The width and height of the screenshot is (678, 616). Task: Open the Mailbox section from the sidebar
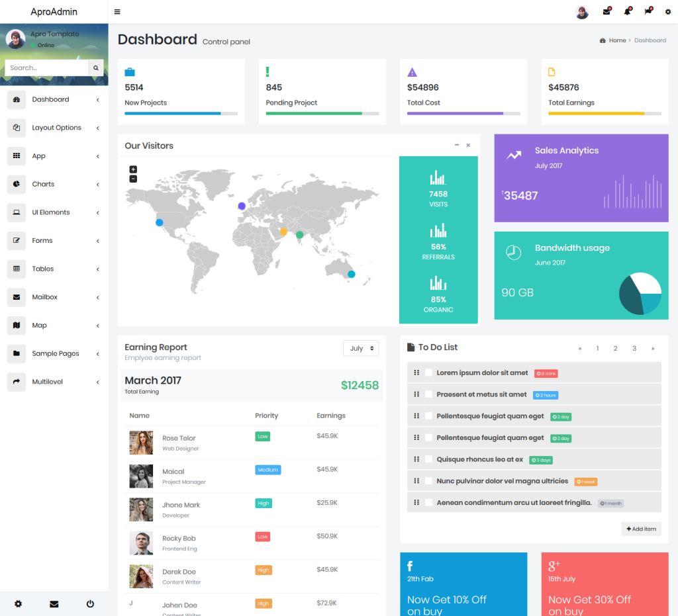point(46,297)
